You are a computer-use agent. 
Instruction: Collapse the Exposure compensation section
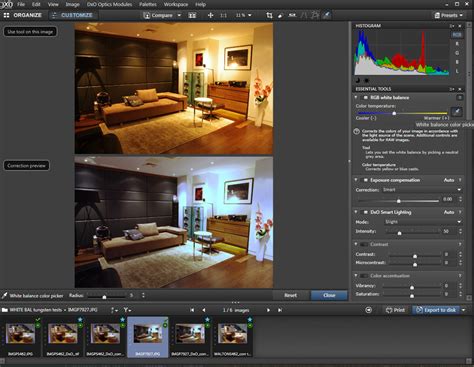click(356, 180)
